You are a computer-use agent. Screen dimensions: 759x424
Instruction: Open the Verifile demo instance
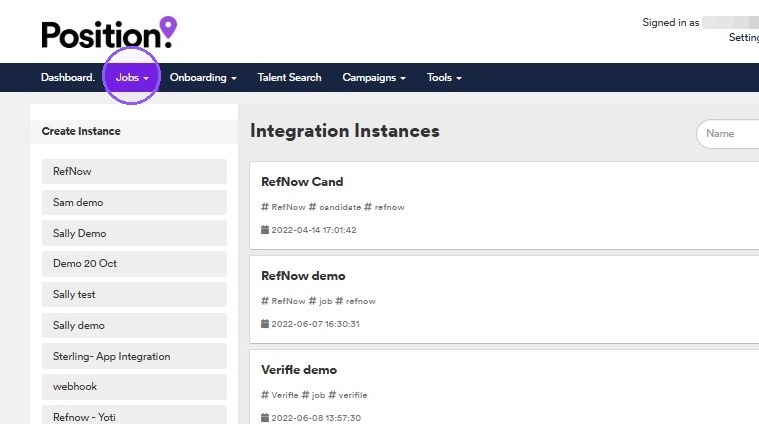299,370
